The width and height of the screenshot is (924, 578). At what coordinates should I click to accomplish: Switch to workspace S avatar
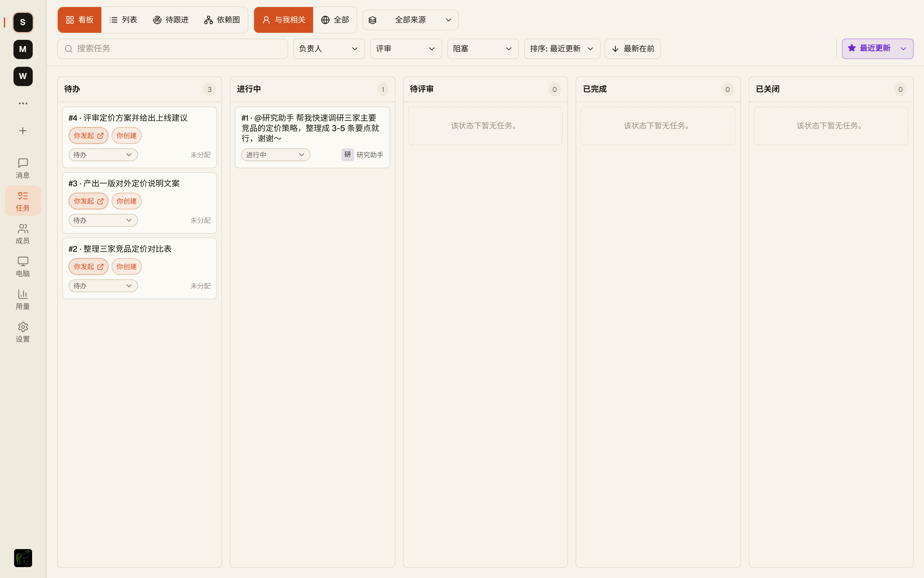23,22
